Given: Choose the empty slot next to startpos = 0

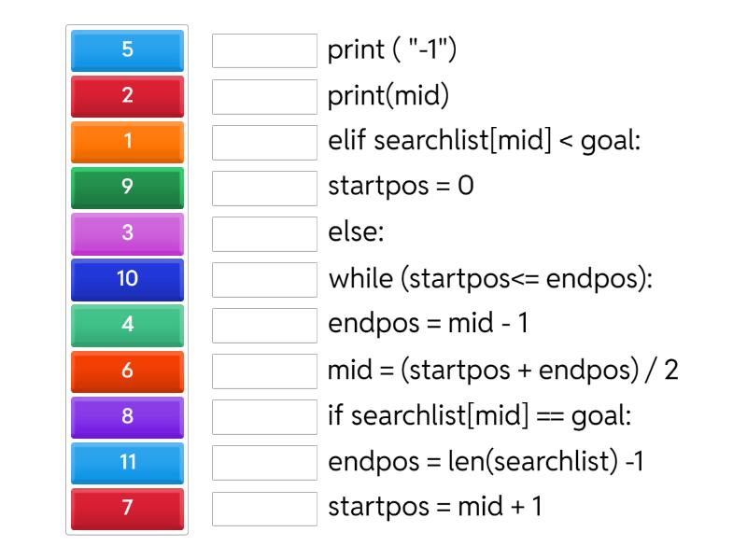Looking at the screenshot, I should click(264, 188).
